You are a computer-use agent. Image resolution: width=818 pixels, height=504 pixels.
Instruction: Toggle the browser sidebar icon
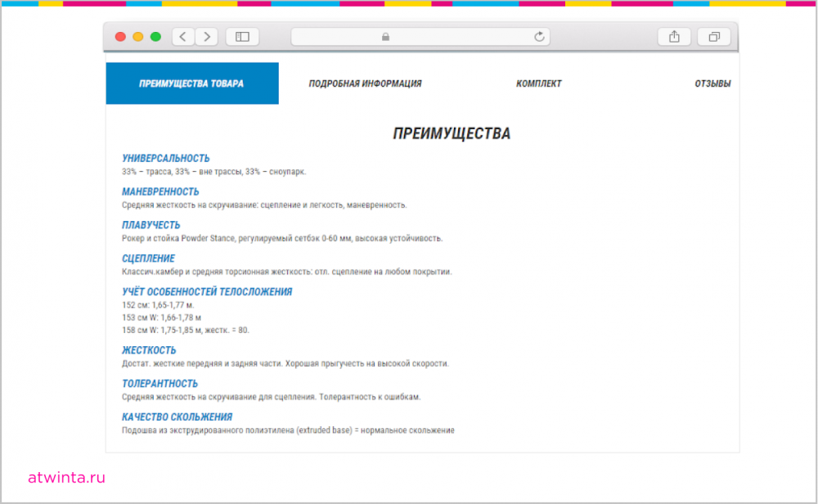click(x=242, y=37)
